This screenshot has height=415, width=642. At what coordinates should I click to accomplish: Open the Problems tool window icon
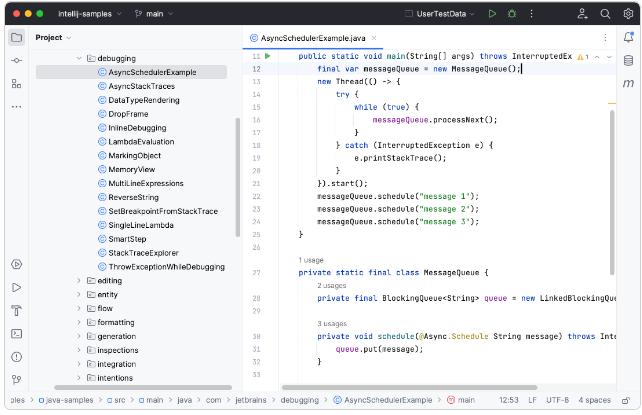(16, 357)
